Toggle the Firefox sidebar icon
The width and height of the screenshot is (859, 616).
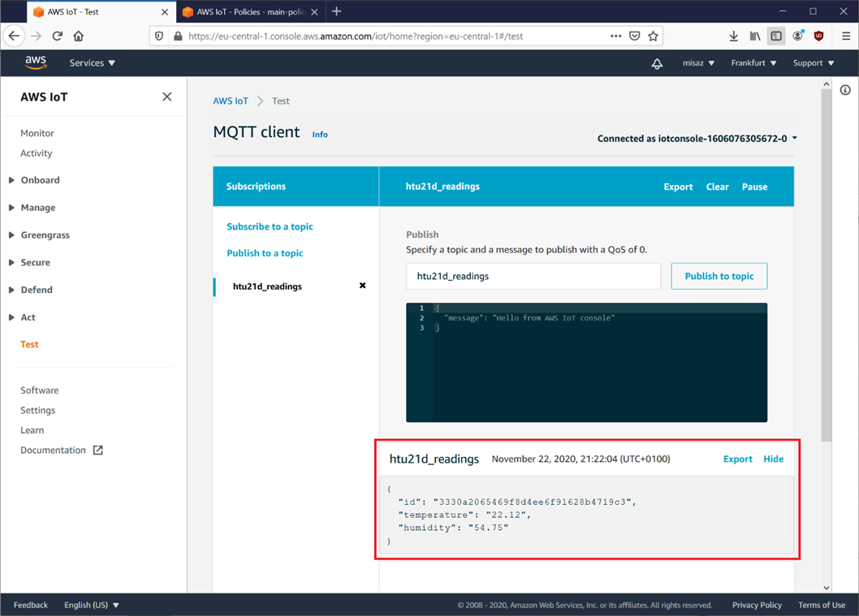pos(776,37)
